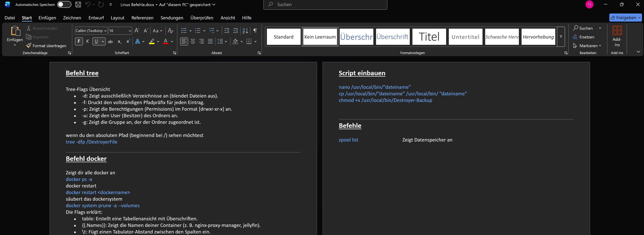Increase font size with the A-up icon
This screenshot has height=235, width=644.
[137, 30]
